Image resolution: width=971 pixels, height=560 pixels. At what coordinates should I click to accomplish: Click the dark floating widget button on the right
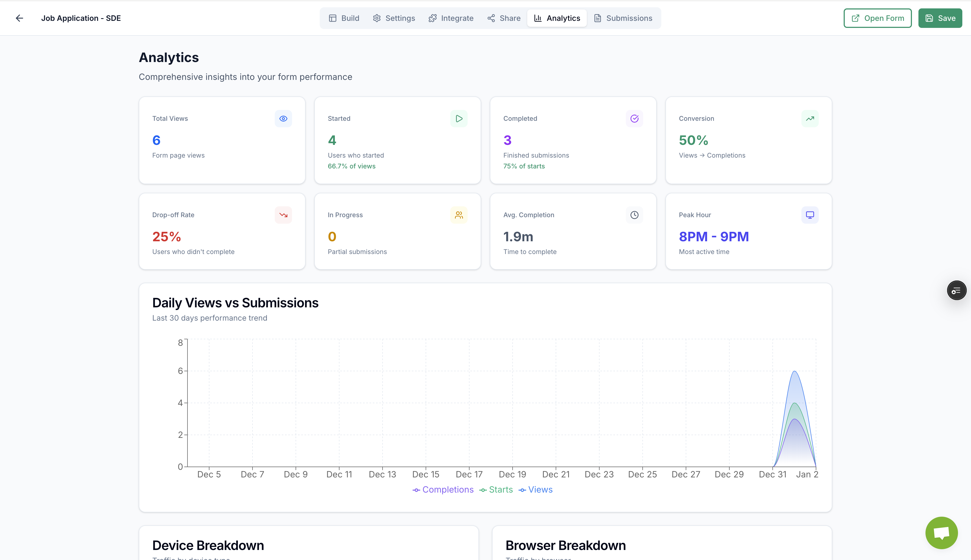pos(956,290)
